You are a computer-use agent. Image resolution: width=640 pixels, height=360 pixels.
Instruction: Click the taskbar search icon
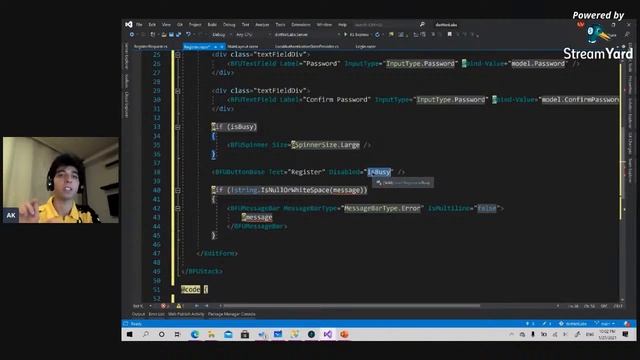(x=146, y=334)
